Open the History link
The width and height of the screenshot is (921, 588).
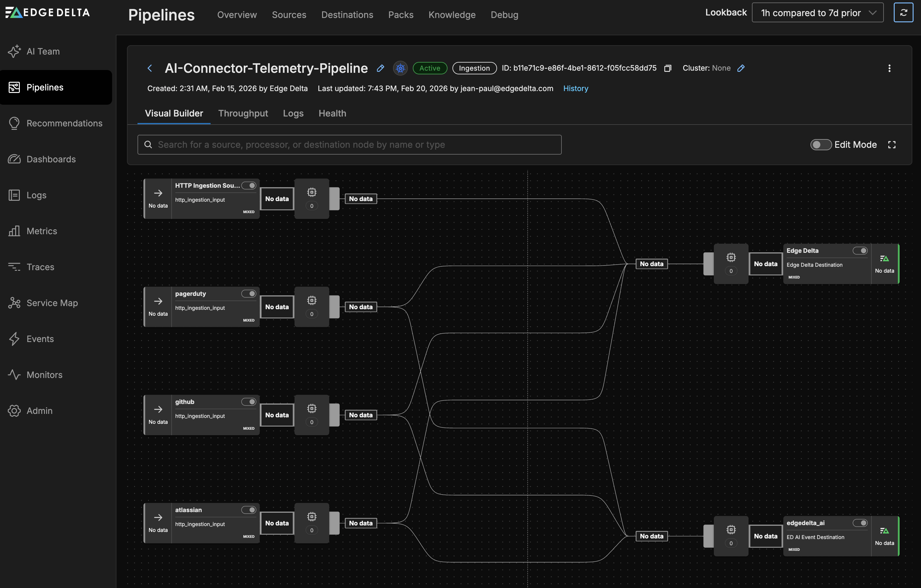click(575, 88)
